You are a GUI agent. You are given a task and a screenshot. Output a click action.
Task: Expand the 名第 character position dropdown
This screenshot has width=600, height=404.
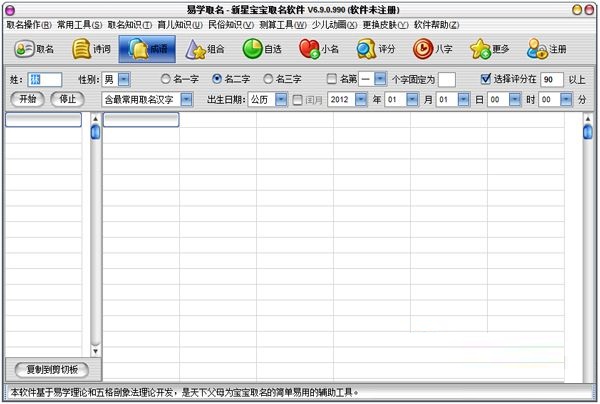click(380, 79)
